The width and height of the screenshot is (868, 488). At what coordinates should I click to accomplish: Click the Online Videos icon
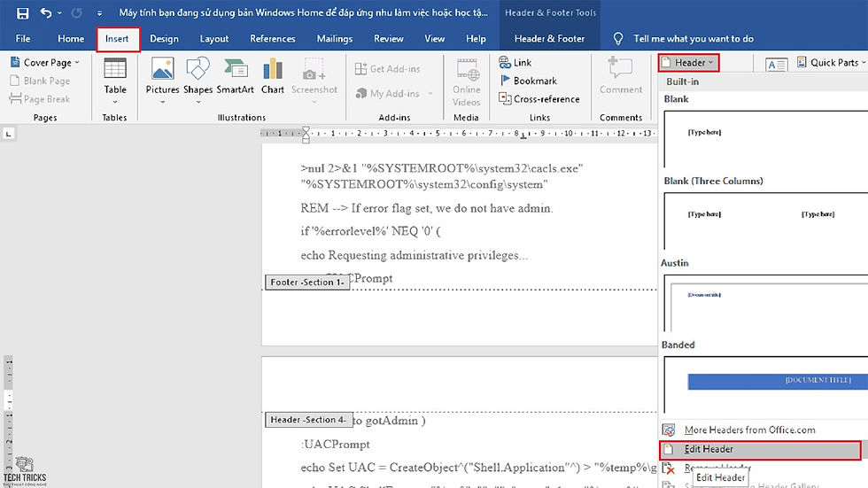(x=467, y=70)
